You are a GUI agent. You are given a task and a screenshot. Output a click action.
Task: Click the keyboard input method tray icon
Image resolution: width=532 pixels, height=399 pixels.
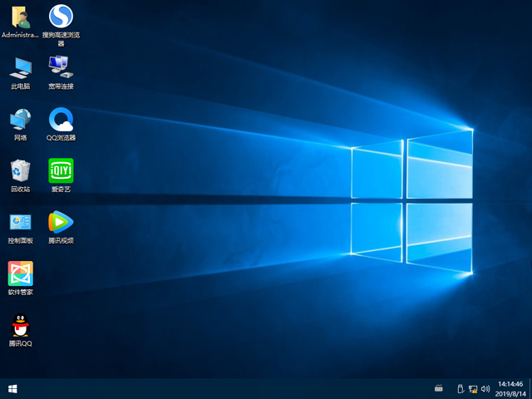pos(439,388)
